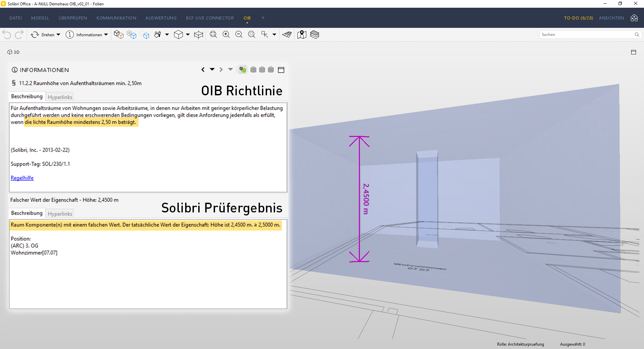Click the undo arrow in the toolbar
Image resolution: width=644 pixels, height=349 pixels.
tap(7, 35)
